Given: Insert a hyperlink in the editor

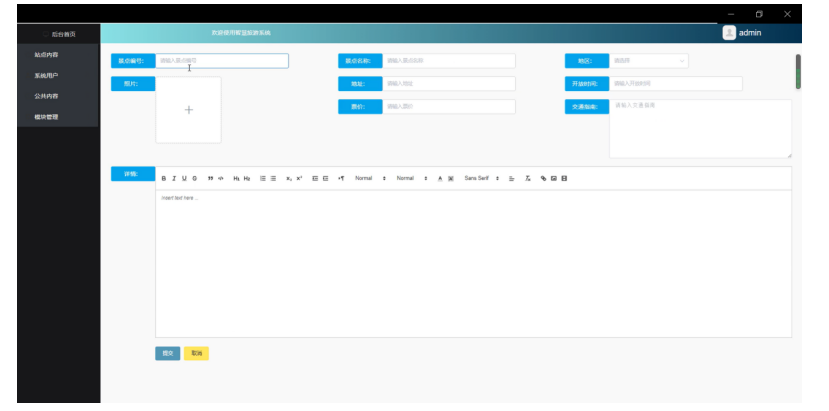Looking at the screenshot, I should pos(544,179).
